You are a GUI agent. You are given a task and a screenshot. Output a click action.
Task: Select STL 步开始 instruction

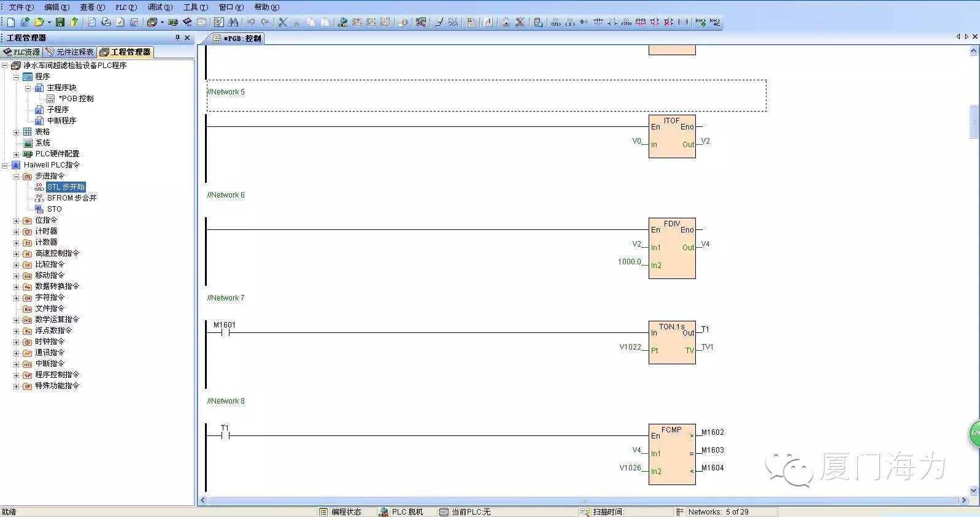pos(66,187)
